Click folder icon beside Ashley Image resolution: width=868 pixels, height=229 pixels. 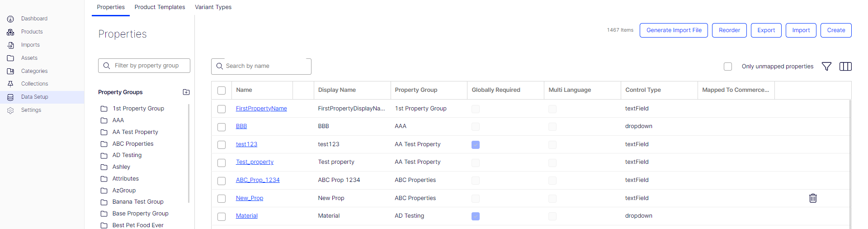click(104, 167)
